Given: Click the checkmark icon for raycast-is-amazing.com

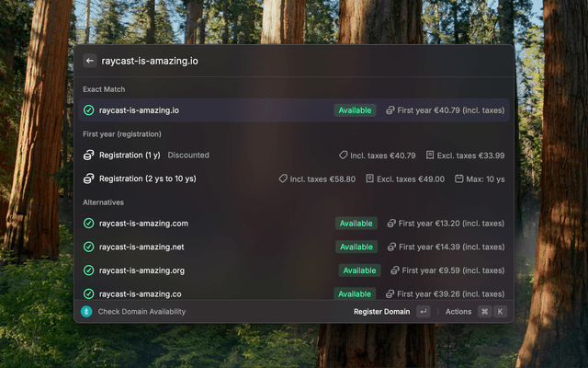Looking at the screenshot, I should (89, 224).
